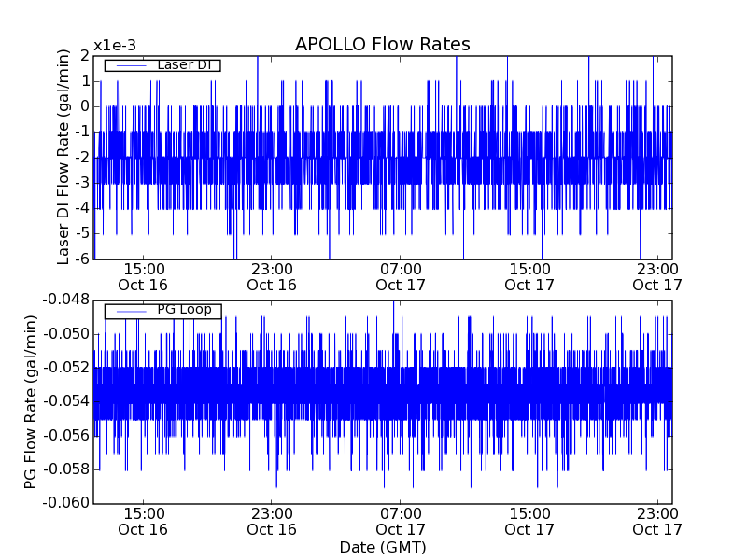The image size is (747, 560).
Task: Click the 'Laser DI Flow Rate (gal/min)' axis label
Action: (63, 157)
